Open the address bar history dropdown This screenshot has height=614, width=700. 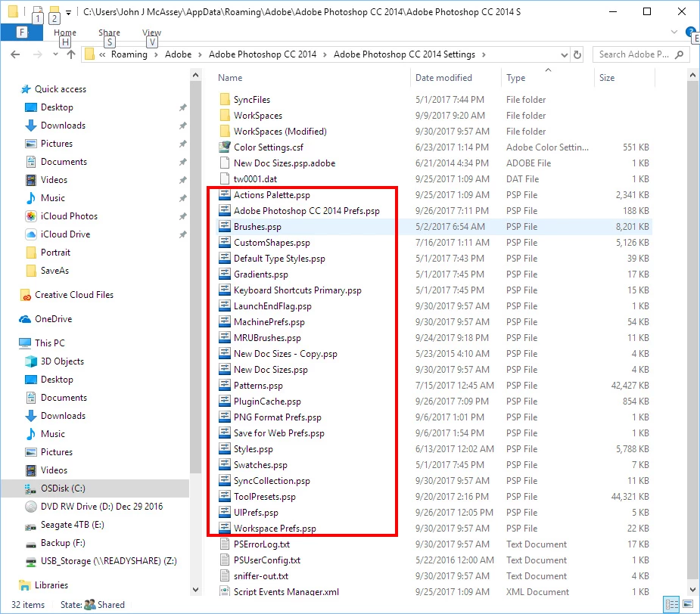tap(565, 55)
